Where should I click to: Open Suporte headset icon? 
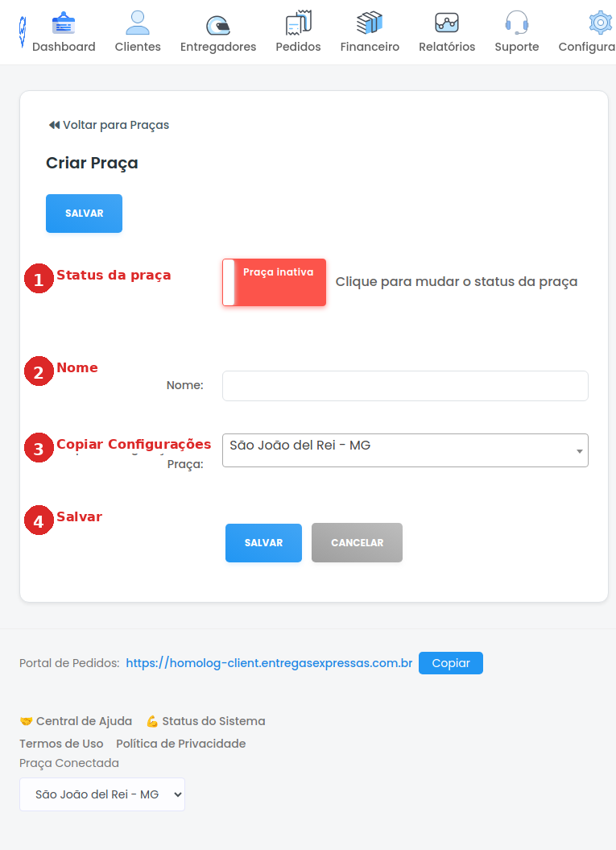tap(516, 23)
